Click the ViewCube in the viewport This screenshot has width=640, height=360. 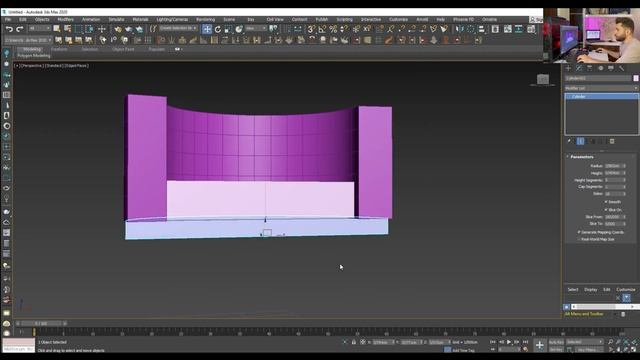coord(542,80)
